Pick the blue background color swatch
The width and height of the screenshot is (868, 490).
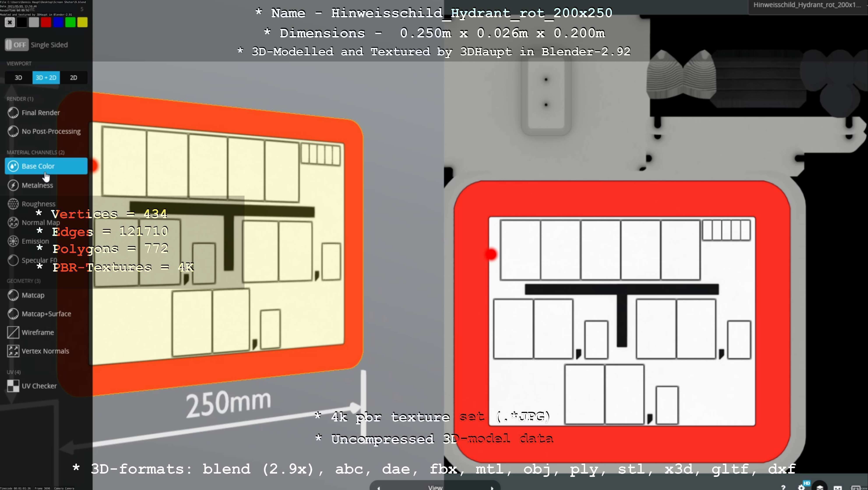coord(58,23)
